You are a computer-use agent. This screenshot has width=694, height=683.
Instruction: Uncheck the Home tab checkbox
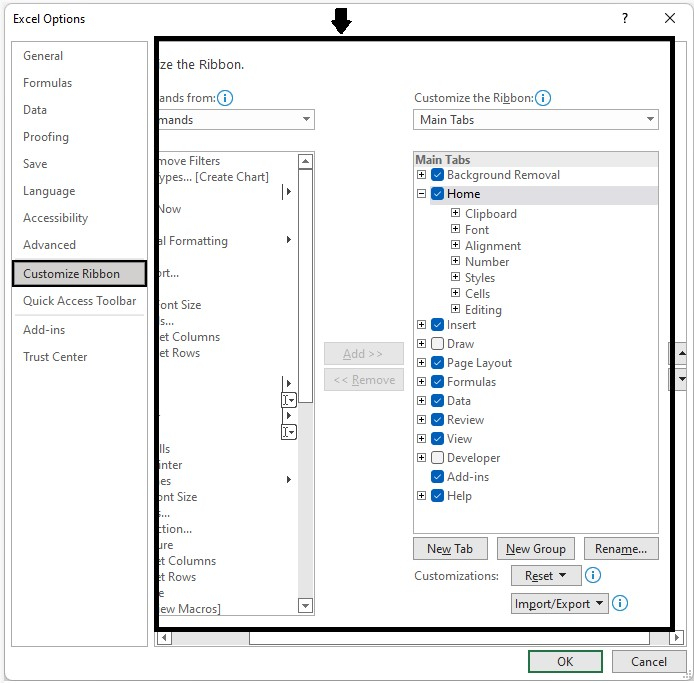(437, 194)
